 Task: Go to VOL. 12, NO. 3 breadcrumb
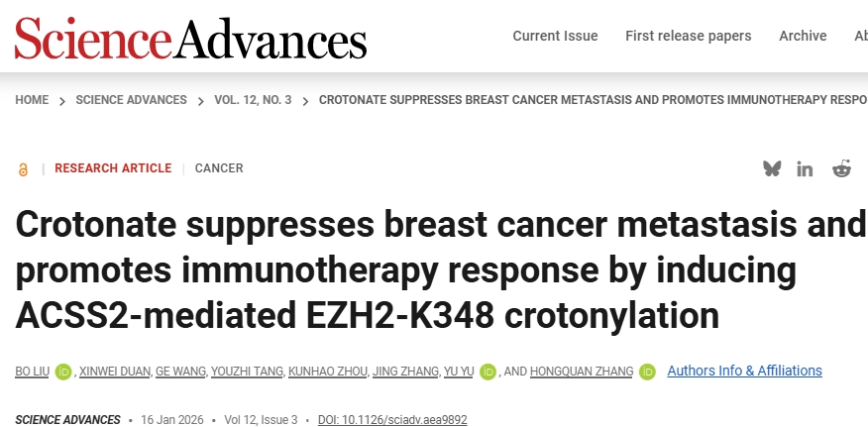(x=253, y=100)
